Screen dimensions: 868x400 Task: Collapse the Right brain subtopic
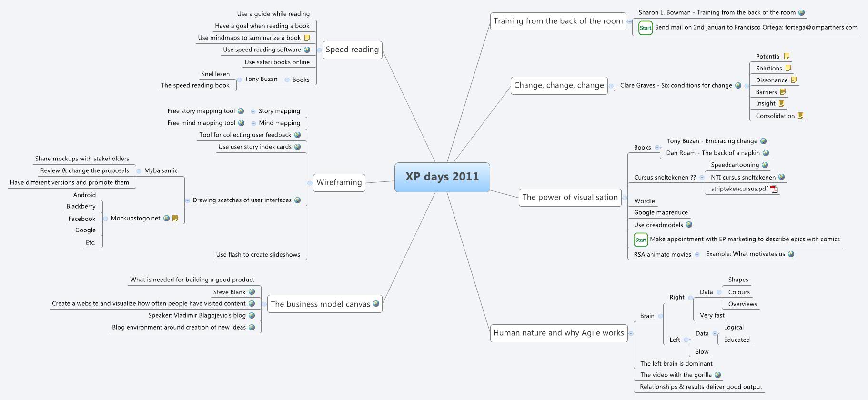pyautogui.click(x=690, y=298)
